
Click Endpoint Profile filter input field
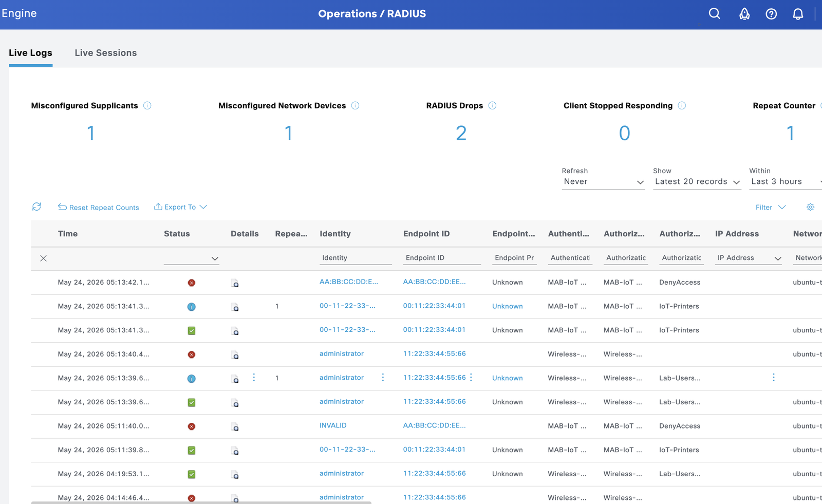coord(514,258)
